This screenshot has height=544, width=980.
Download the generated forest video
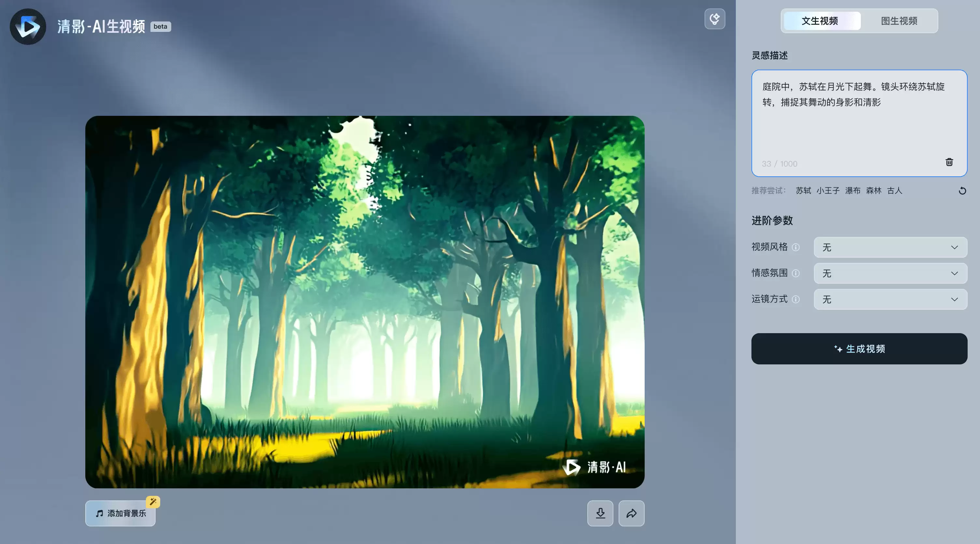pos(600,513)
